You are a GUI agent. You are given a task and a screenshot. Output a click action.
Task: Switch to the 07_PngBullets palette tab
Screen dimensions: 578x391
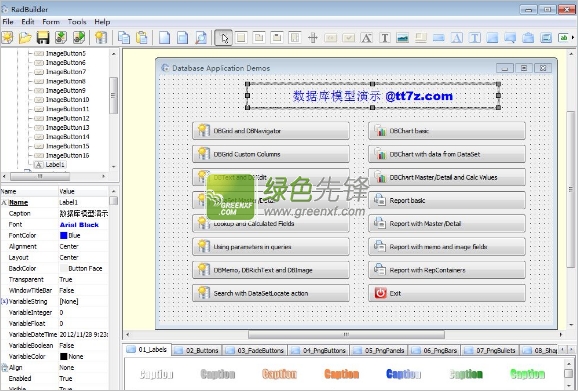[491, 350]
